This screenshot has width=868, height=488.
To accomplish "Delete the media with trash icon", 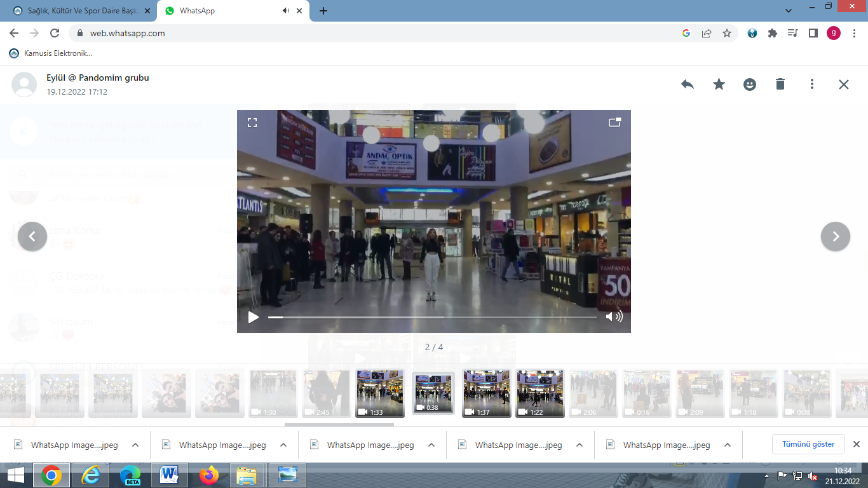I will (x=780, y=85).
